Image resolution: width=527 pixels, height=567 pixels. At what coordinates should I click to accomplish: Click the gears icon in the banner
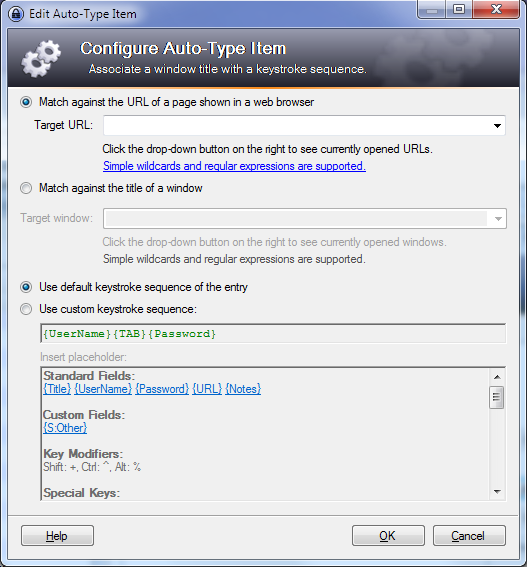click(x=41, y=58)
